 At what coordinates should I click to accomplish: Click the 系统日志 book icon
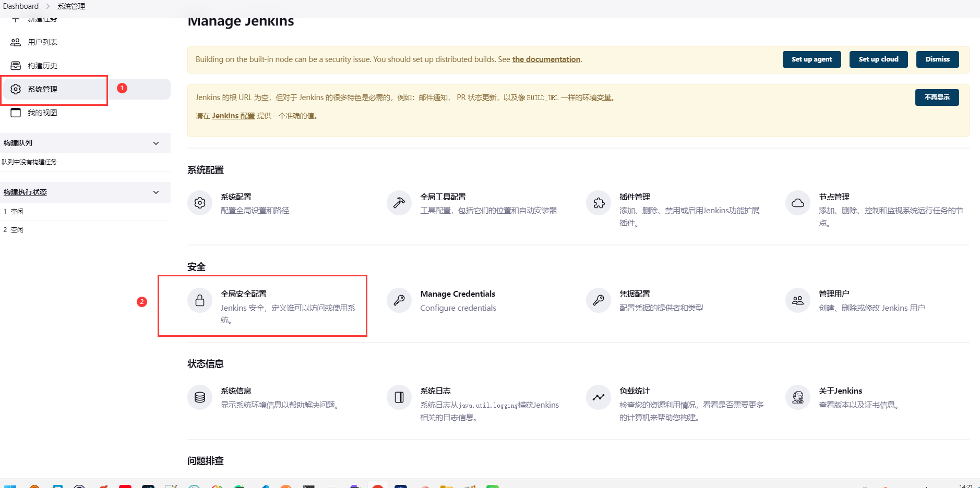click(399, 397)
